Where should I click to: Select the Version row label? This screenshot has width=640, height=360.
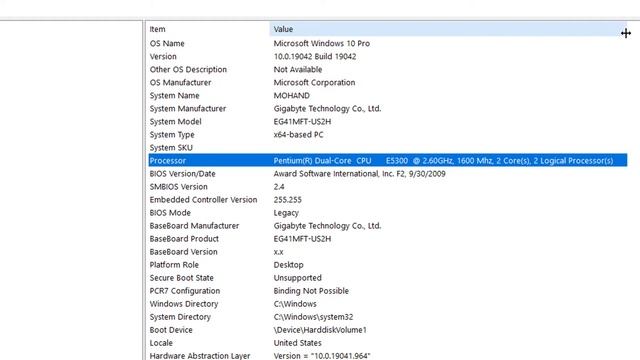163,56
